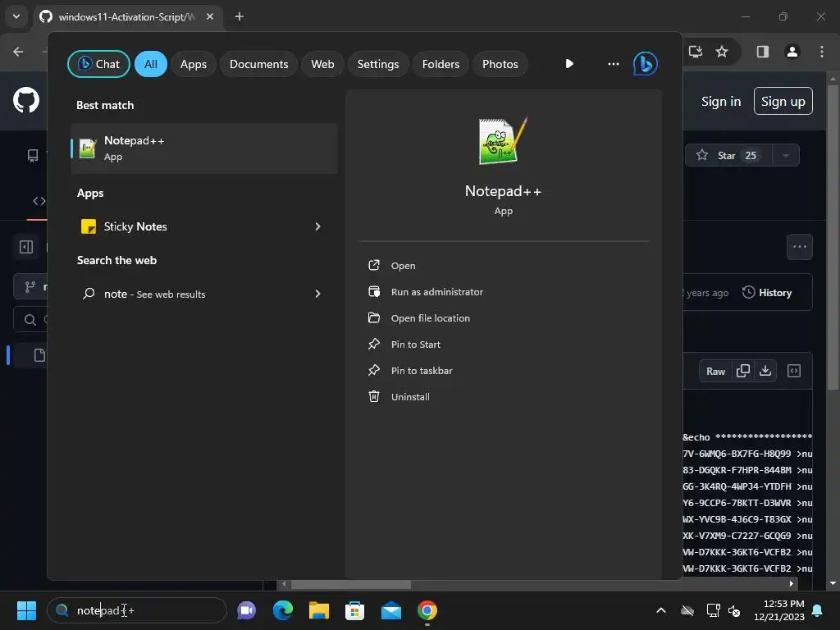
Task: Open File Explorer from the taskbar
Action: (x=319, y=610)
